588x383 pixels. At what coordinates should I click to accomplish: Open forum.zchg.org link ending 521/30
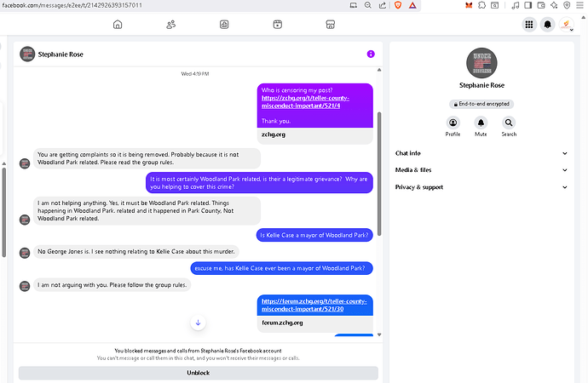click(314, 306)
